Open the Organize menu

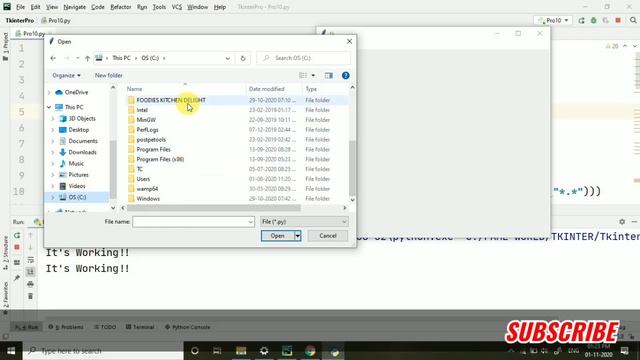click(67, 76)
